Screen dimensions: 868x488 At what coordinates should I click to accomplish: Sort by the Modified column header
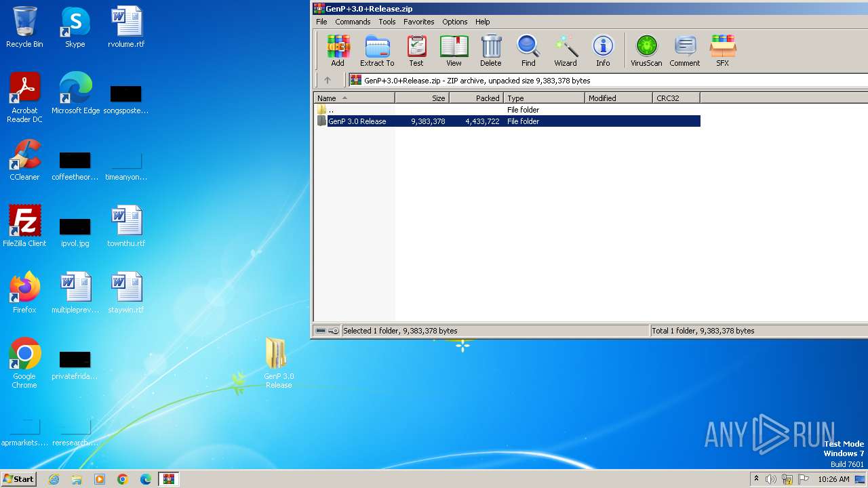[x=618, y=98]
